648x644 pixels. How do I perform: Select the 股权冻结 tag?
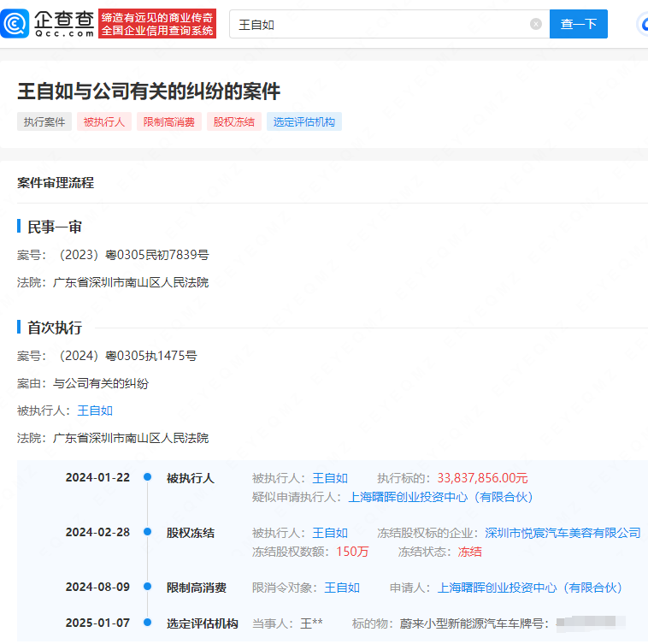[234, 122]
